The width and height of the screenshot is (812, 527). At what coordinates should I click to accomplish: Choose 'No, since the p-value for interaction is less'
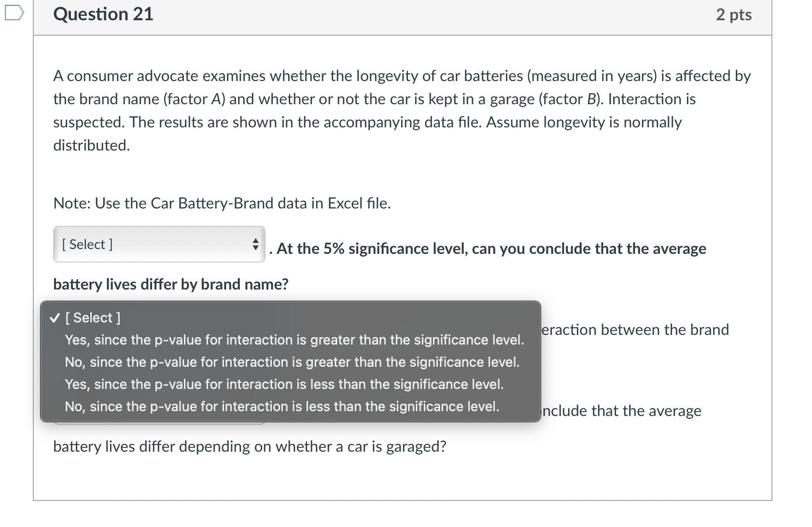pyautogui.click(x=281, y=406)
